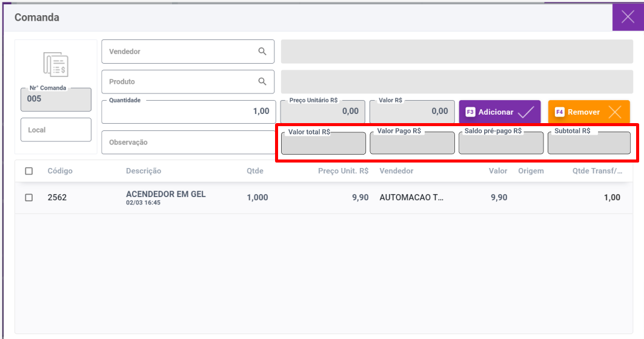This screenshot has height=339, width=644.
Task: Click into the Local field
Action: click(x=56, y=130)
